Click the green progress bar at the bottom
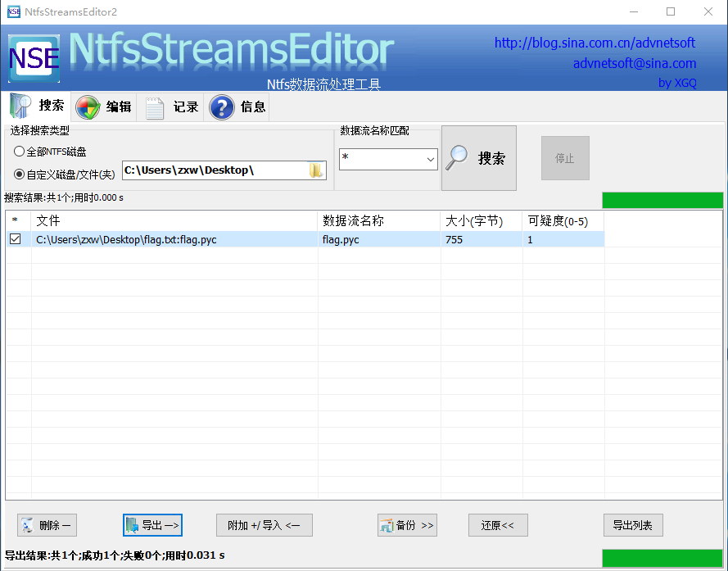Image resolution: width=728 pixels, height=571 pixels. [662, 557]
